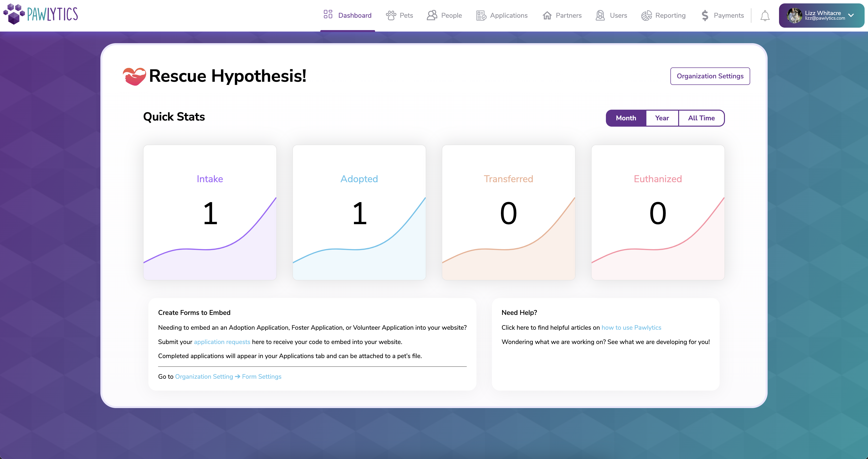868x459 pixels.
Task: Click the Pawlytics logo
Action: tap(40, 15)
